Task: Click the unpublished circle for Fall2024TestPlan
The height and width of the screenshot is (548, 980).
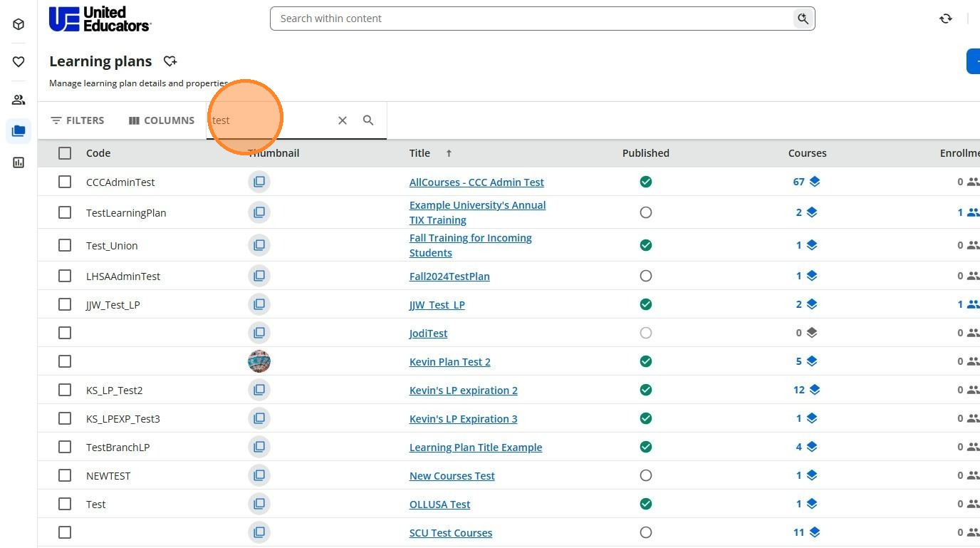Action: pos(646,276)
